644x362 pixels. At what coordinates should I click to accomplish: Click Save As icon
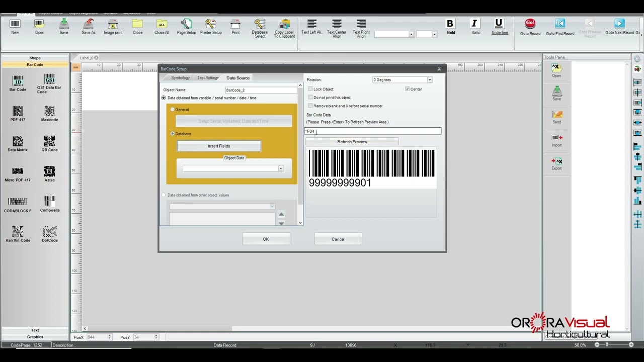pos(89,27)
